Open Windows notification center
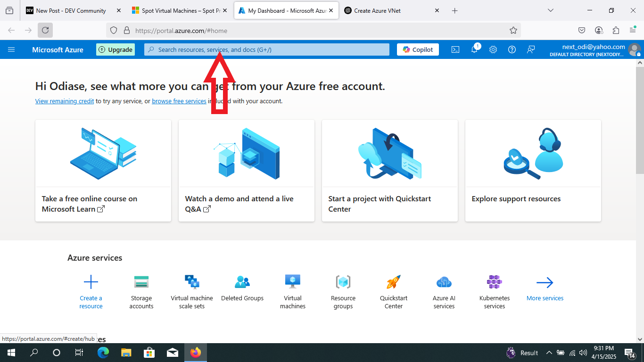The image size is (644, 362). point(630,353)
